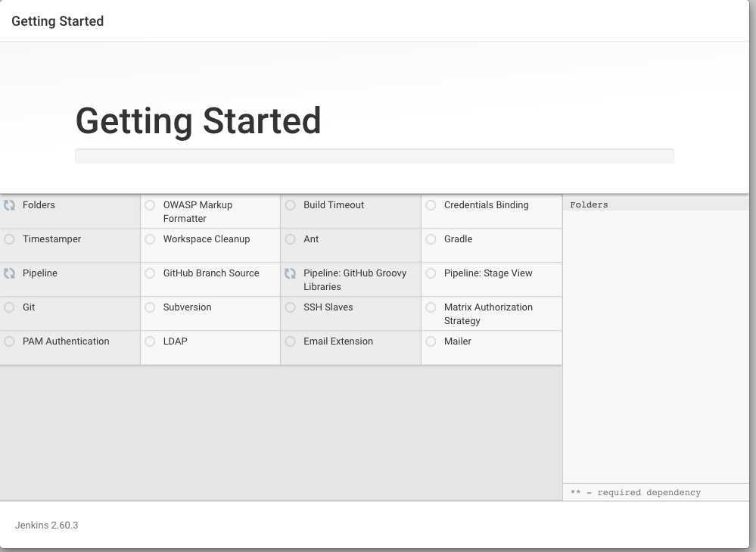Click the status circle beside Matrix Authorization Strategy
Screen dimensions: 756x552
pos(431,307)
